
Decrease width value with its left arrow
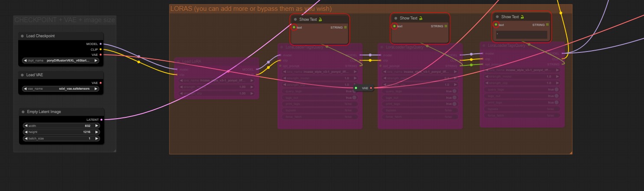(x=26, y=126)
